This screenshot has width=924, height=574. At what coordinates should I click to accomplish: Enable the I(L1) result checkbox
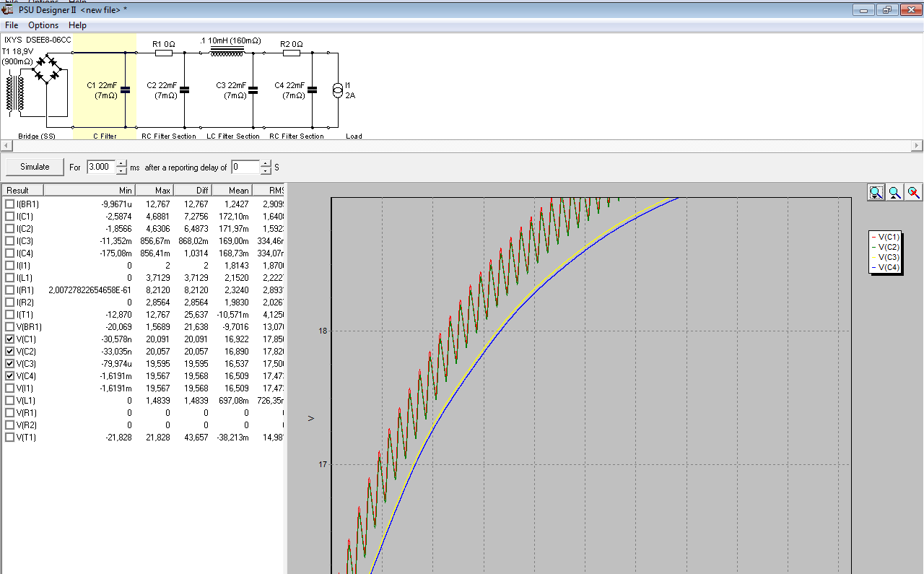(9, 278)
